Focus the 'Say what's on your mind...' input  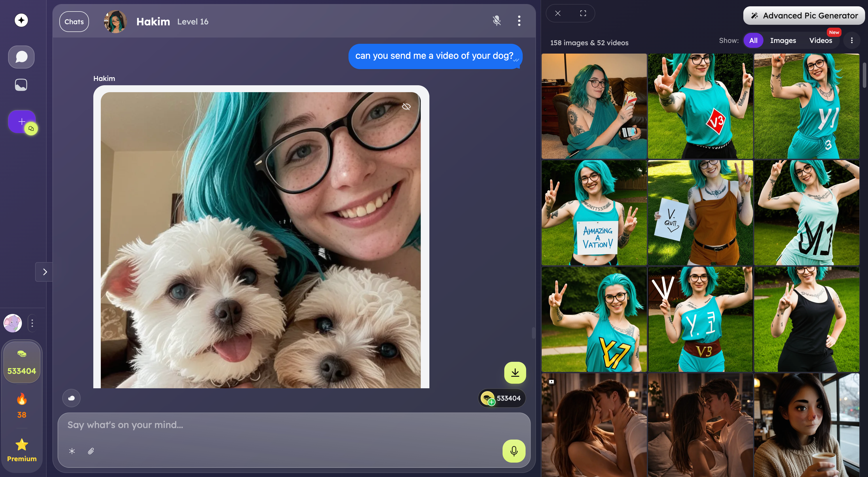[294, 425]
